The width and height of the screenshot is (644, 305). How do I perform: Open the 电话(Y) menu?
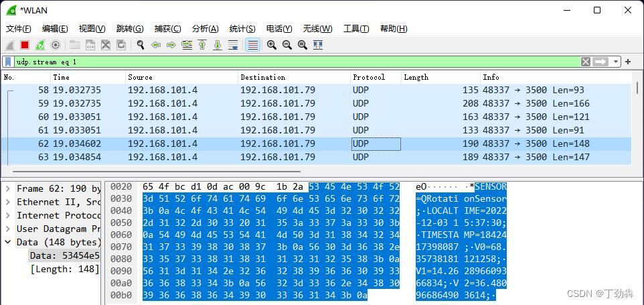[279, 29]
